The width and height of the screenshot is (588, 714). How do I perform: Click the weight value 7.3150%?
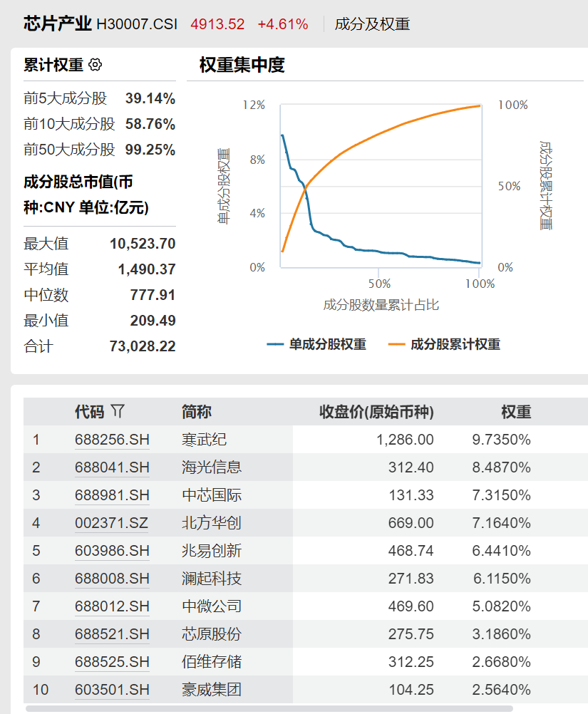click(502, 495)
